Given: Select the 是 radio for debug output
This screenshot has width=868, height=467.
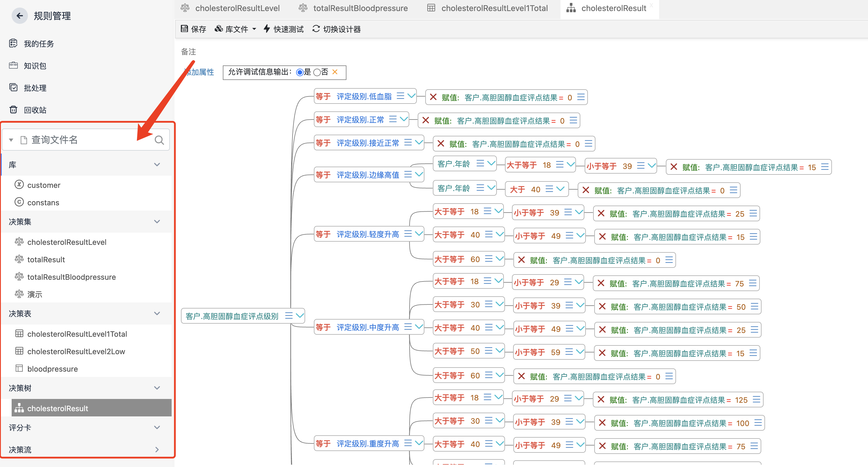Looking at the screenshot, I should (299, 72).
